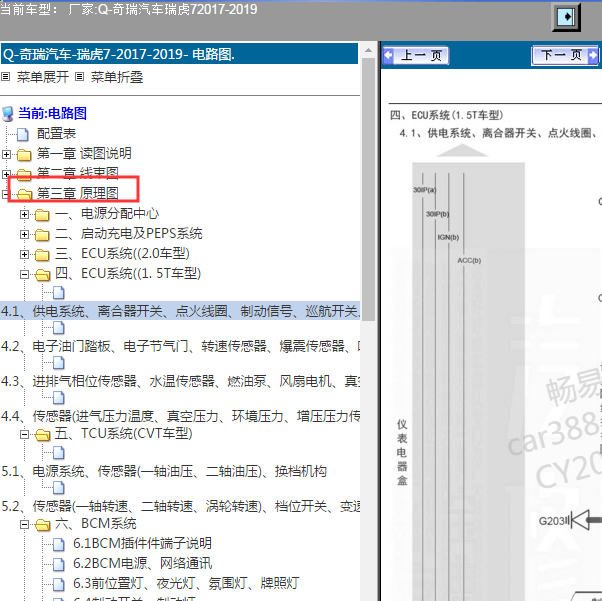The image size is (602, 601).
Task: Open 6.2BCM电源、网络通讯 page
Action: (142, 563)
